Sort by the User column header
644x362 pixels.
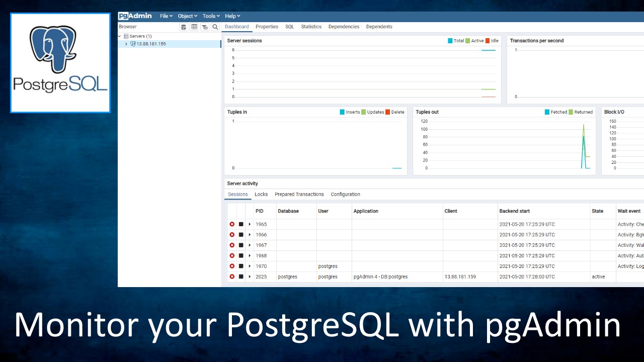click(x=334, y=211)
